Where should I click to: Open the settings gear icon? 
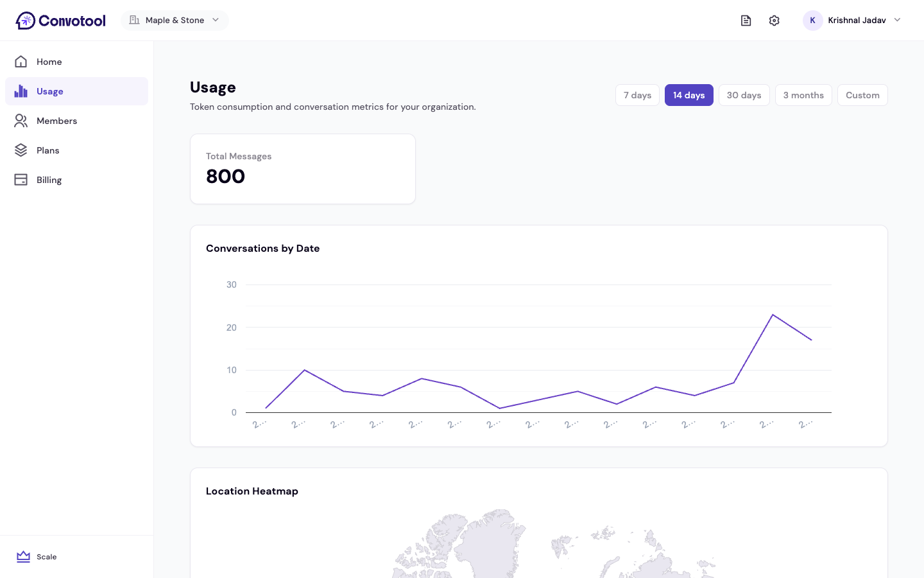(774, 21)
